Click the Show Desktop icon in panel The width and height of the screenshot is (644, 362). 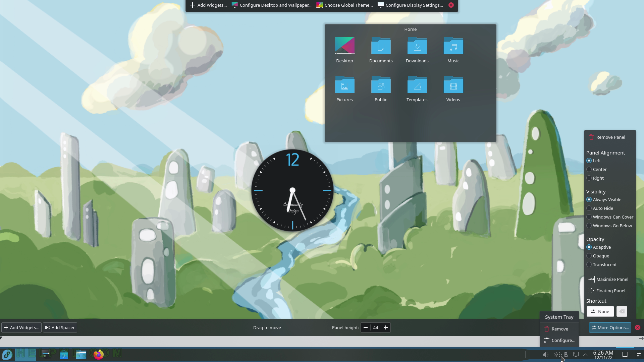[x=625, y=355]
